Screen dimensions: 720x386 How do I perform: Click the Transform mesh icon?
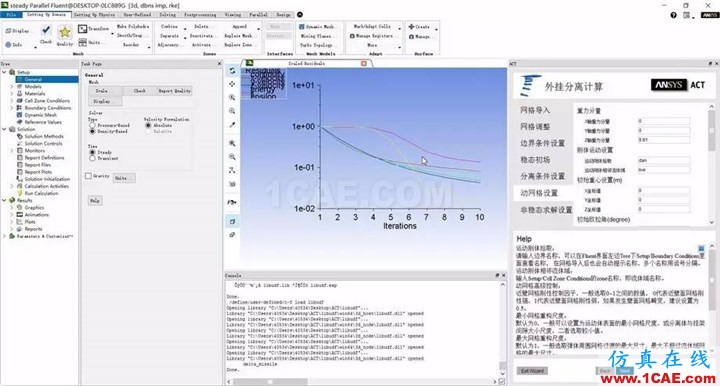(82, 29)
